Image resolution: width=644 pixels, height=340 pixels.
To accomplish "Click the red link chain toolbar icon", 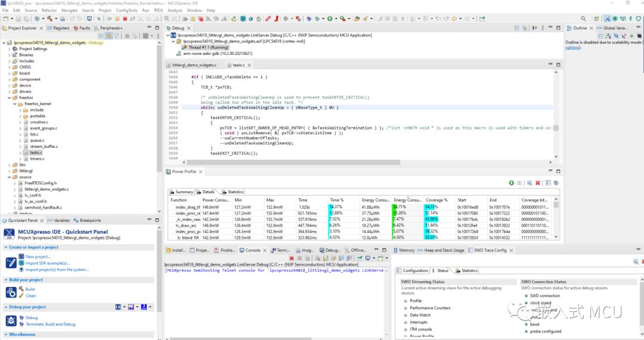I will (x=268, y=18).
